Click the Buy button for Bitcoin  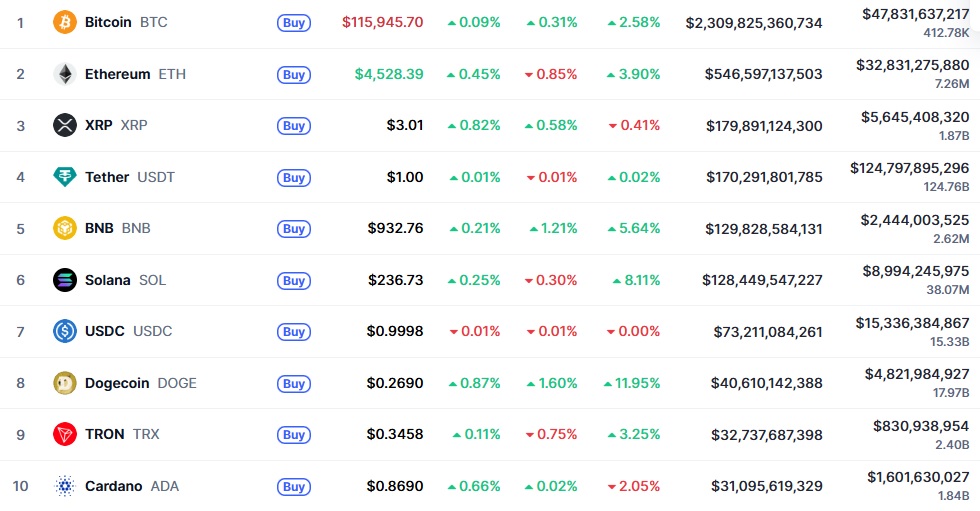pyautogui.click(x=294, y=23)
